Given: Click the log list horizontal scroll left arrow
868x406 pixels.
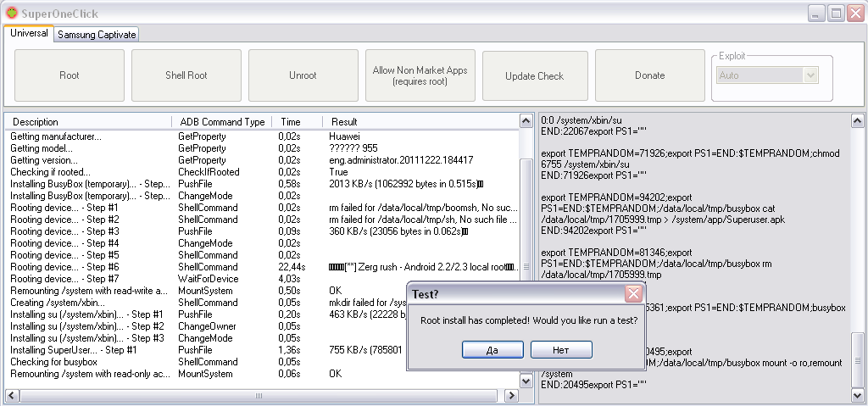Looking at the screenshot, I should [12, 396].
